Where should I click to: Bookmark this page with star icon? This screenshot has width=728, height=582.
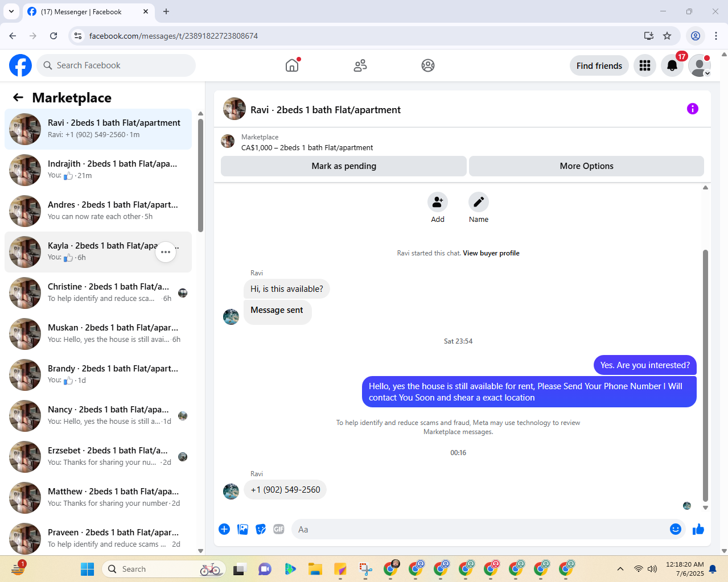pos(667,36)
